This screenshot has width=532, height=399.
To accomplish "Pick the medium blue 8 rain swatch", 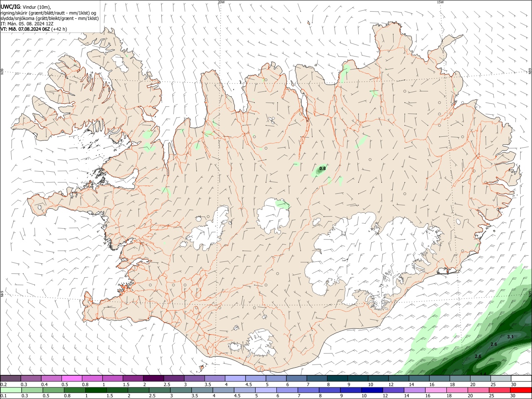I will click(330, 390).
